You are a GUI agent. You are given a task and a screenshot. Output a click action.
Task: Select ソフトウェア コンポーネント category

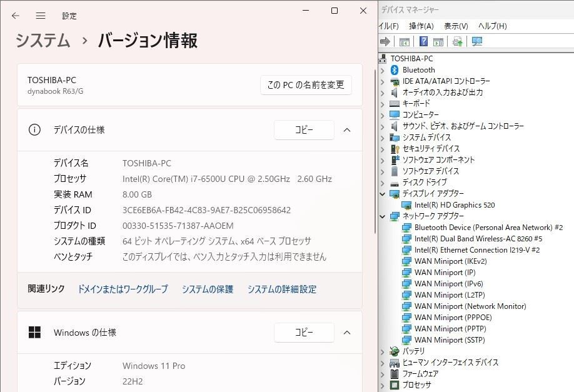pos(438,160)
